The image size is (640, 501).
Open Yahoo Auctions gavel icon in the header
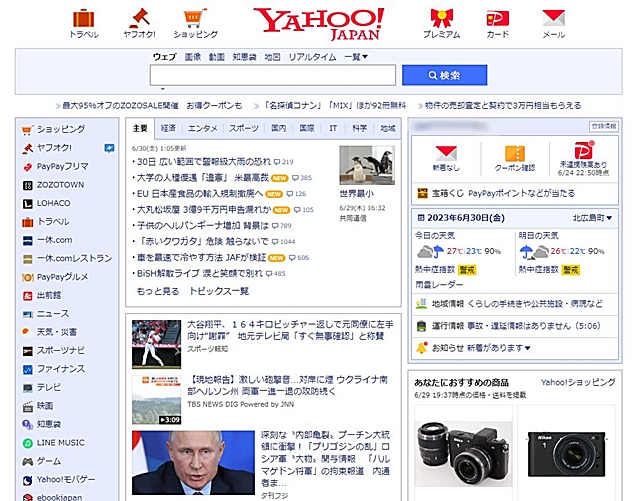click(x=139, y=19)
